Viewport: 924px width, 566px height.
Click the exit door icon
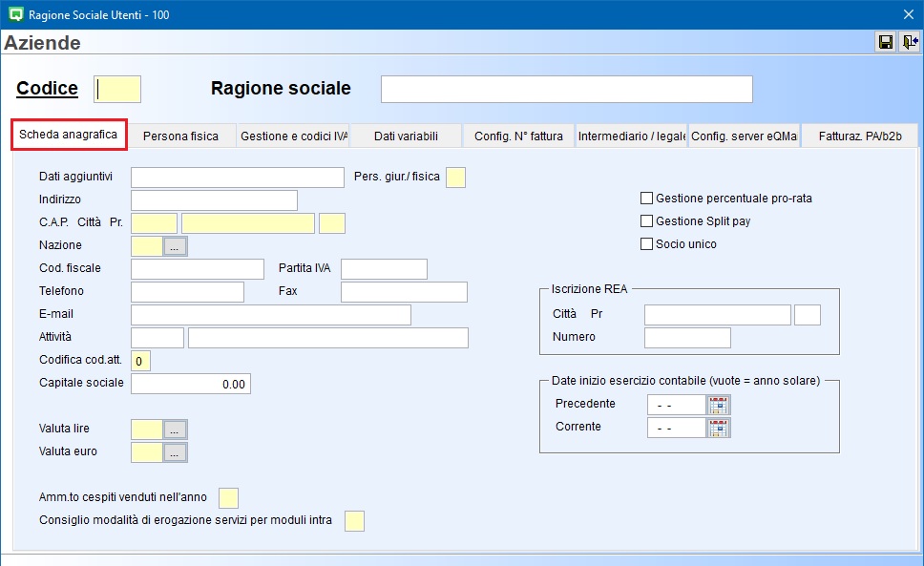[910, 42]
